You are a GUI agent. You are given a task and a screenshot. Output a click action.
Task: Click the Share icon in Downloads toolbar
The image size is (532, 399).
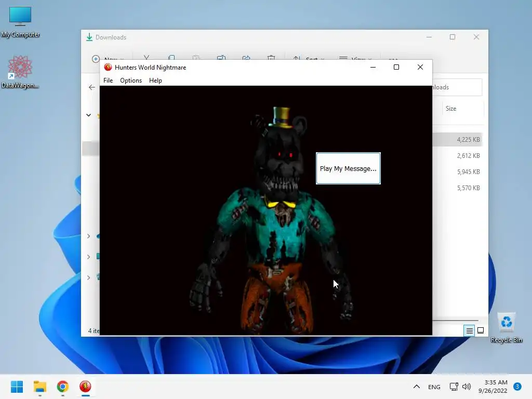pyautogui.click(x=246, y=58)
